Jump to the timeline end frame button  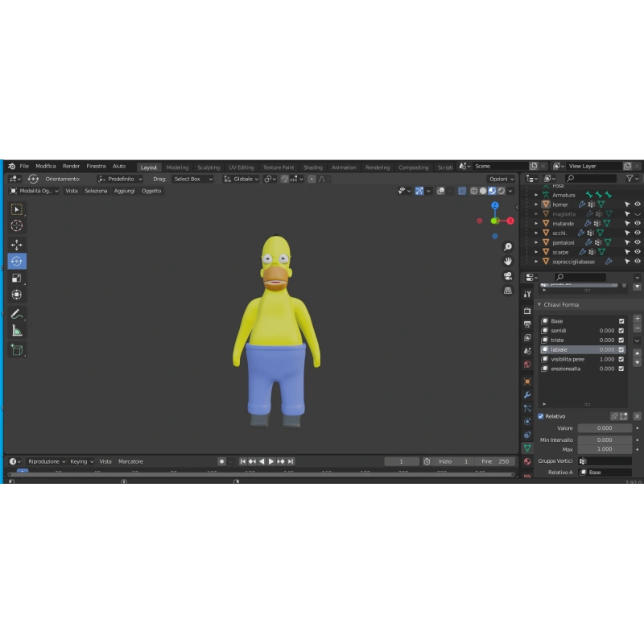click(291, 461)
